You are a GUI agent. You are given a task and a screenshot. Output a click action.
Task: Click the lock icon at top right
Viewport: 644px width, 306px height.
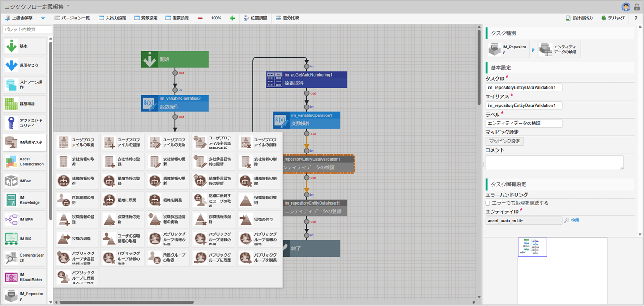coord(637,6)
